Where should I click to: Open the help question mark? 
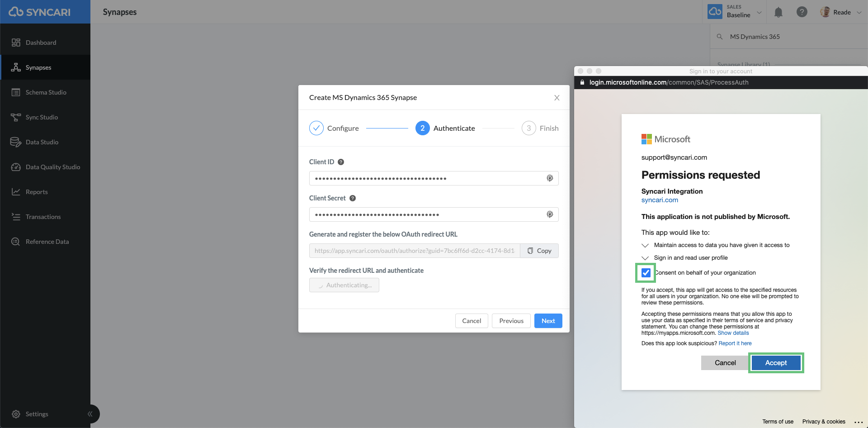(x=802, y=12)
